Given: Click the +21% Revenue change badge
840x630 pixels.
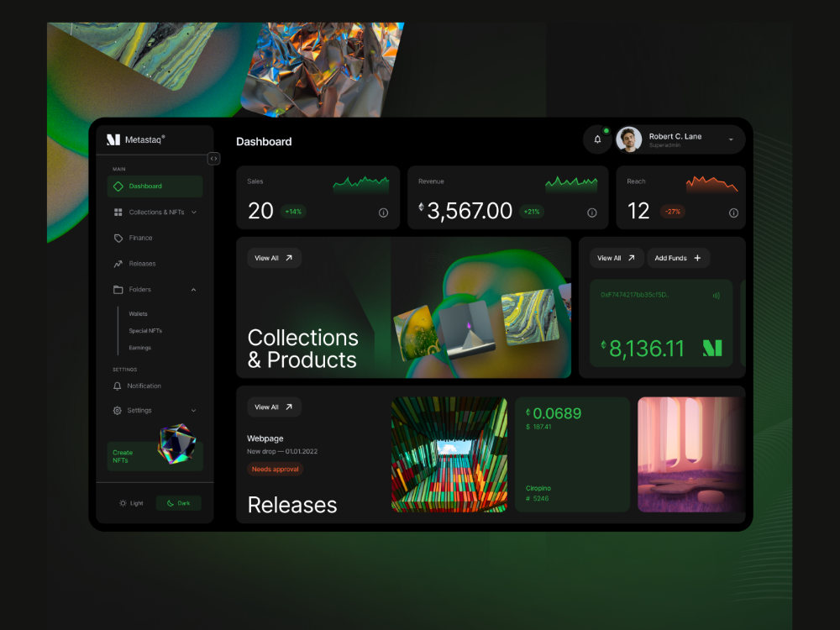Looking at the screenshot, I should coord(532,213).
